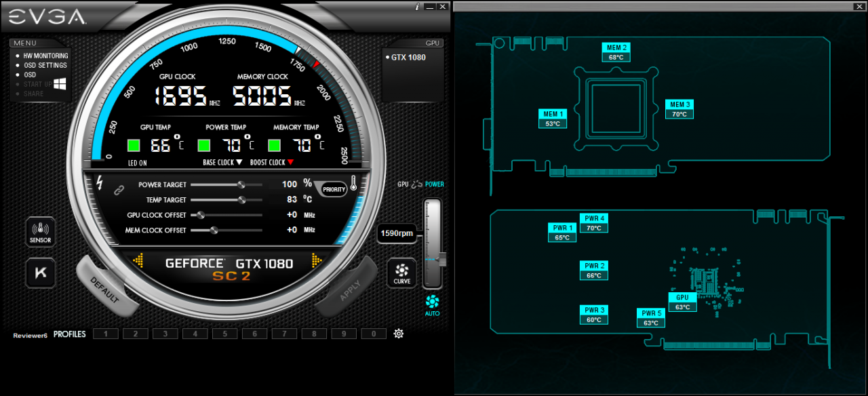This screenshot has height=396, width=868.
Task: Click the lightning bolt power icon
Action: tap(100, 183)
